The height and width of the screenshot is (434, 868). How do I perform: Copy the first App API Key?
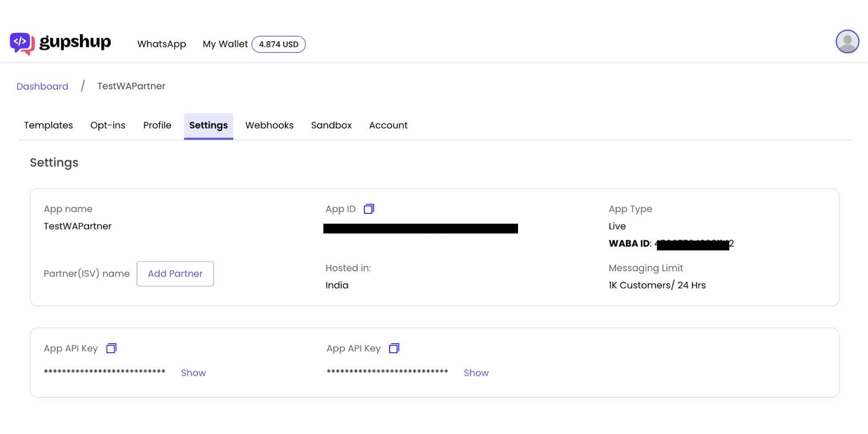(x=111, y=349)
